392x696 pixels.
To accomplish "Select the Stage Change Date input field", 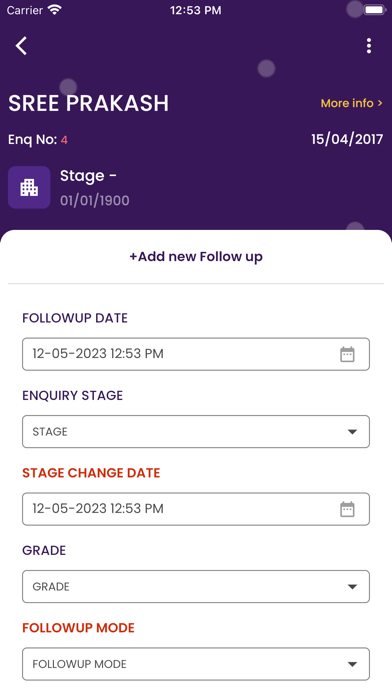I will click(196, 509).
